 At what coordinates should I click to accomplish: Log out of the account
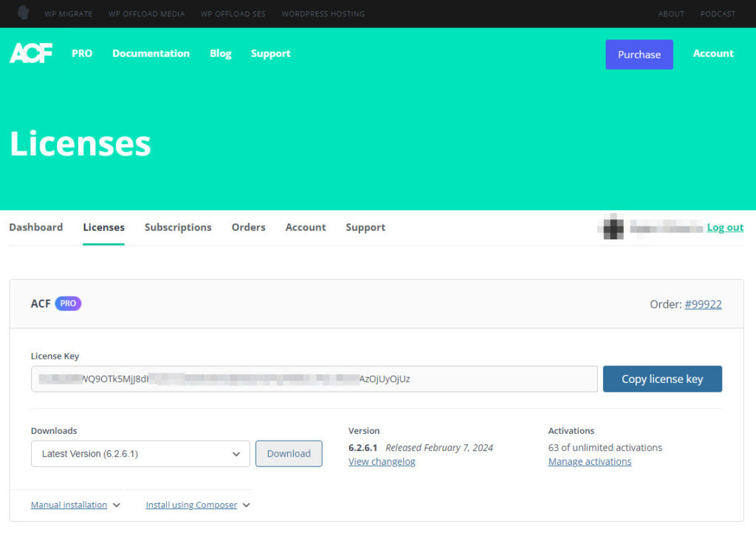[724, 227]
